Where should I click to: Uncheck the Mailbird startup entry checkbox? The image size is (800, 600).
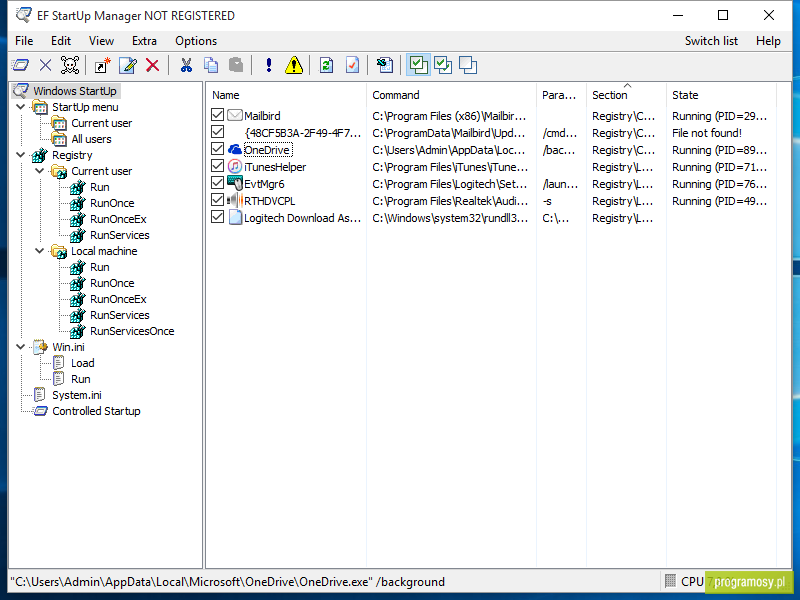point(217,115)
